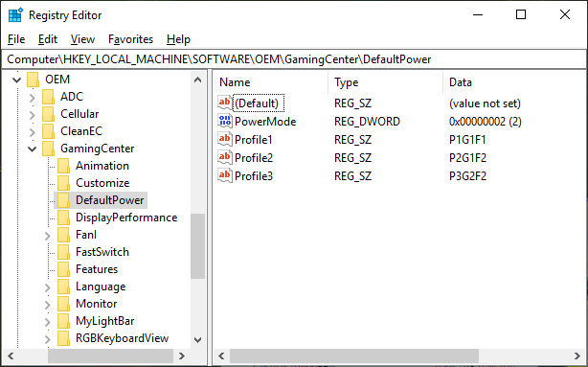Click the (Default) string value icon
Viewport: 588px width, 367px height.
pyautogui.click(x=225, y=103)
